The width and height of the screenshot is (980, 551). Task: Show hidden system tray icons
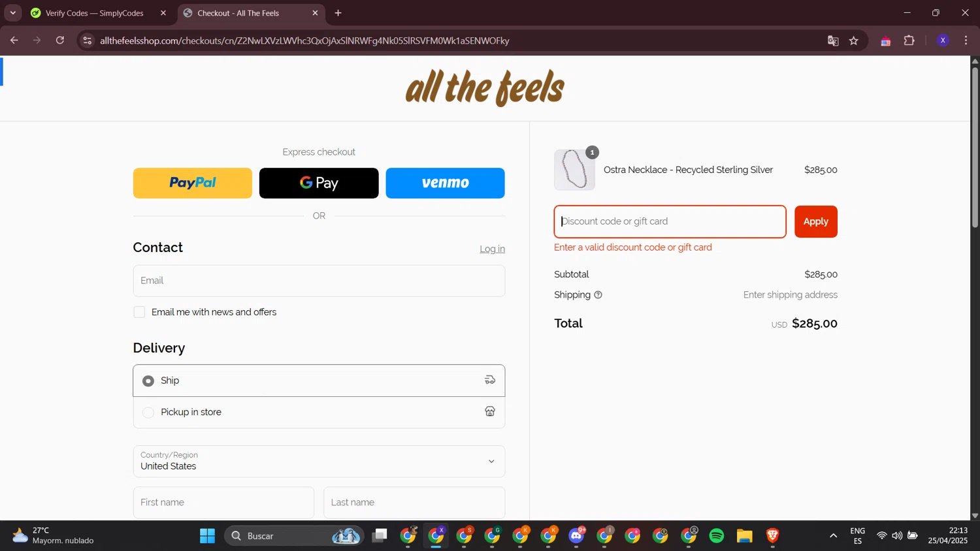pos(833,536)
